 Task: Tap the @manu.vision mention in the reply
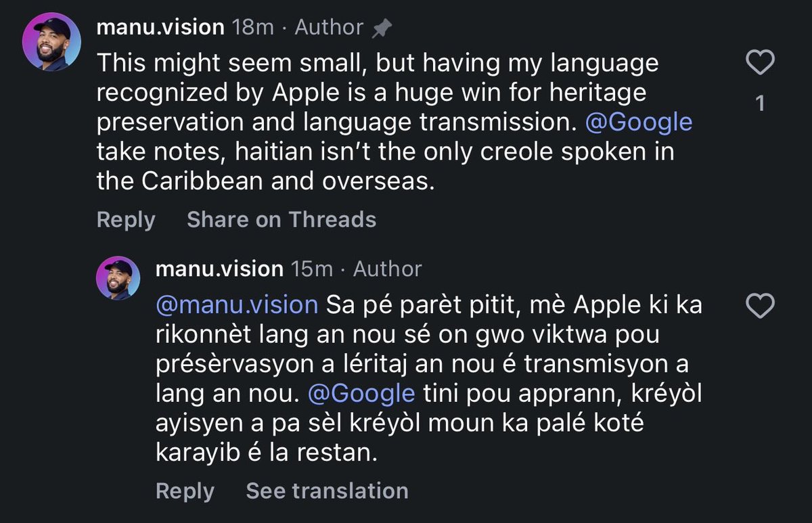point(237,305)
